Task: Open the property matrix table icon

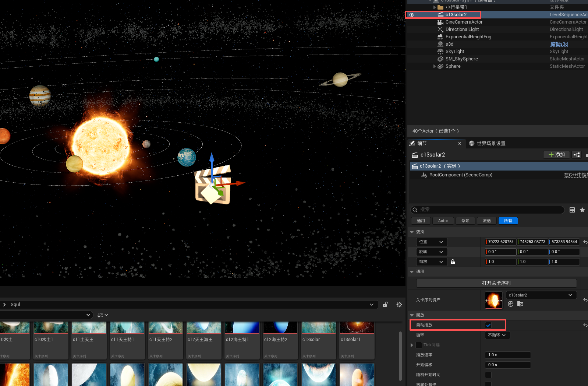Action: tap(572, 210)
